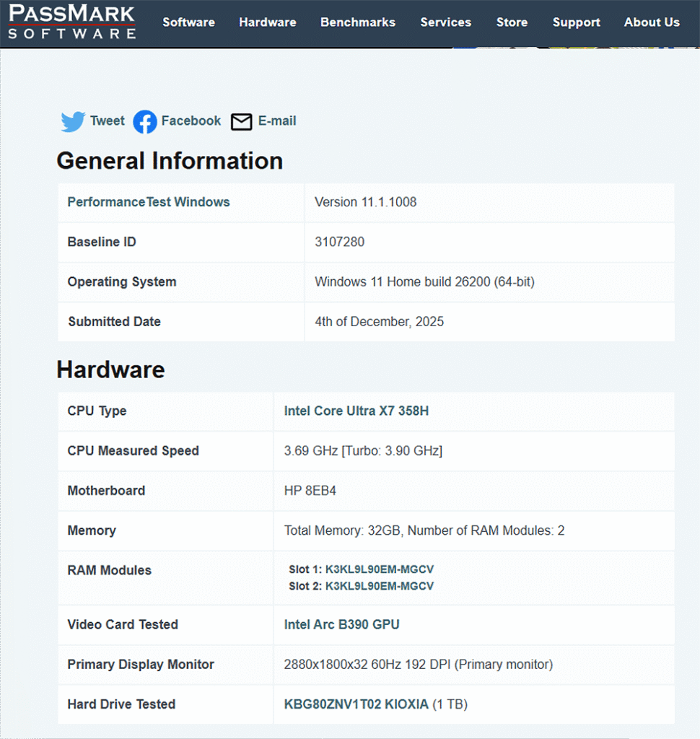
Task: Share using the Facebook text link
Action: [x=191, y=121]
